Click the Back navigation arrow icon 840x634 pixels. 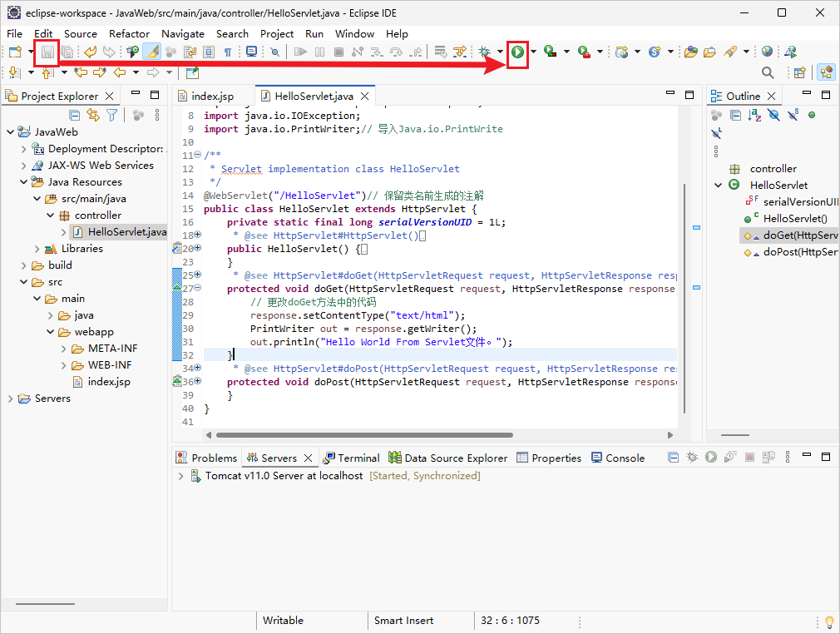[120, 72]
